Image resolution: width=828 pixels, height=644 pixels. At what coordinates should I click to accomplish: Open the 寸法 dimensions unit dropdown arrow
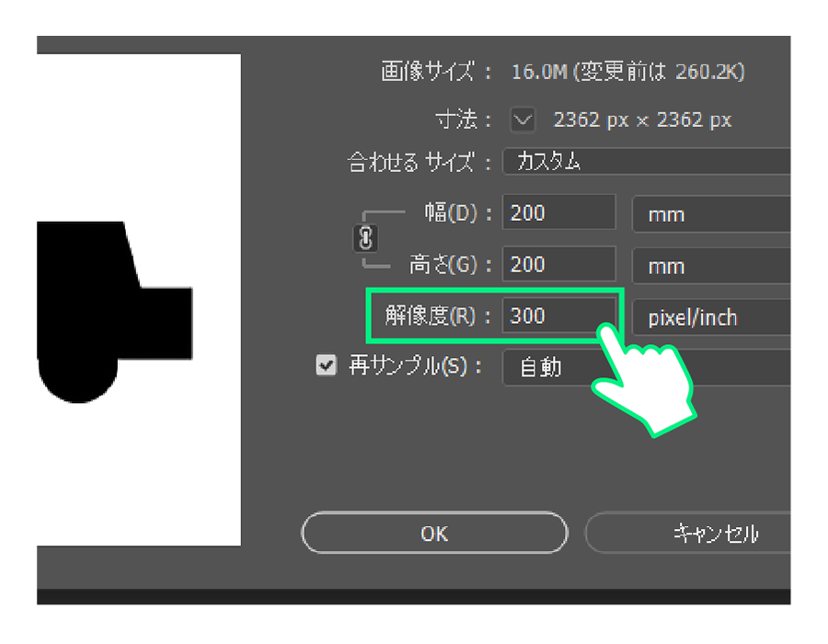pyautogui.click(x=523, y=120)
